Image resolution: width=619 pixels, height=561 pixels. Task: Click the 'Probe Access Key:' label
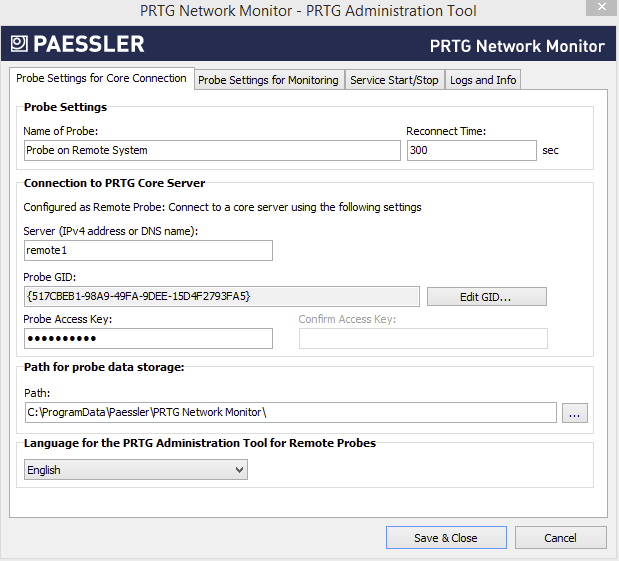[68, 319]
